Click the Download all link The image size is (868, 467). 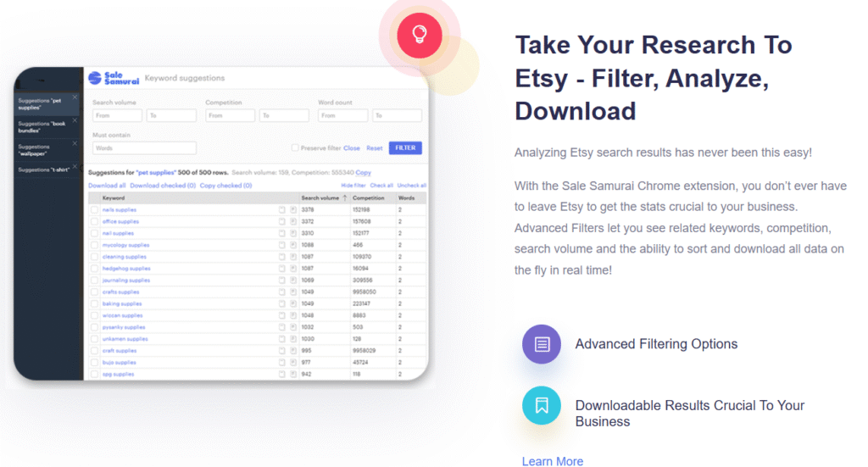click(x=107, y=186)
